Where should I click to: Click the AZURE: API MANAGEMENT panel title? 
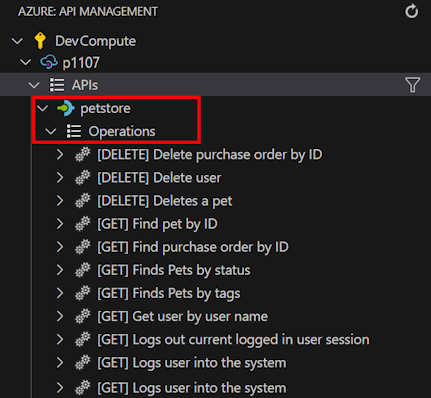point(88,12)
